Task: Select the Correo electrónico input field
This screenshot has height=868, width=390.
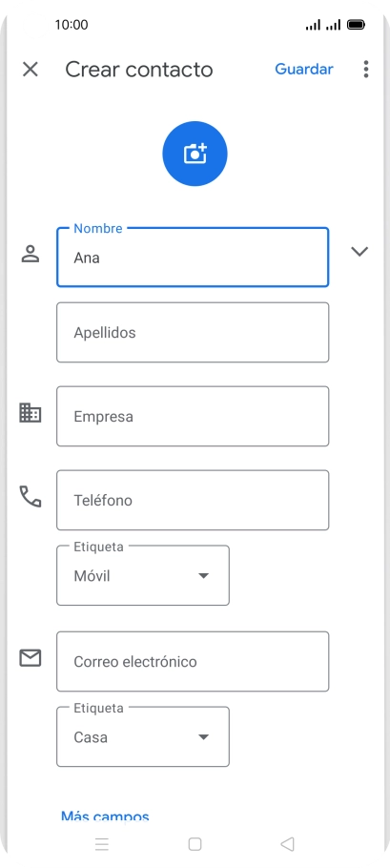Action: (193, 662)
